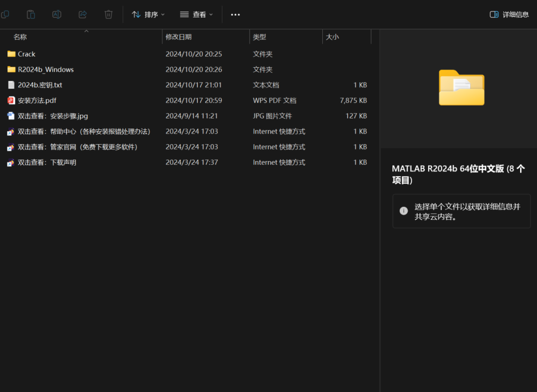Click the Delete trash icon
Viewport: 537px width, 392px height.
tap(108, 14)
